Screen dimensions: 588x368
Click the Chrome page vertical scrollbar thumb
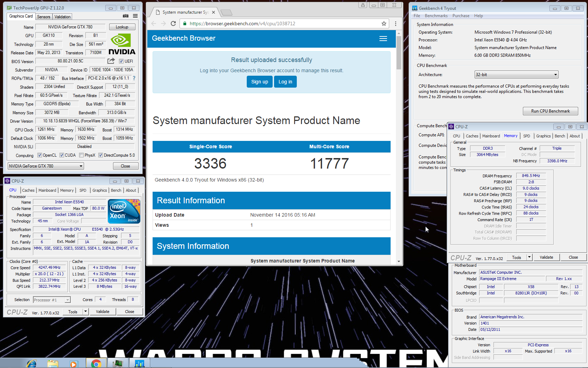tap(399, 53)
